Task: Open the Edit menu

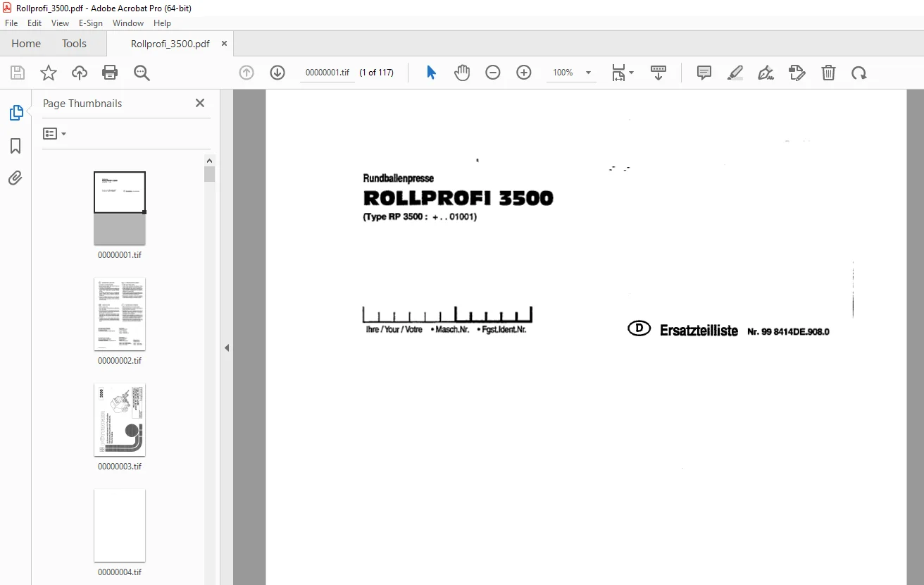Action: point(35,23)
